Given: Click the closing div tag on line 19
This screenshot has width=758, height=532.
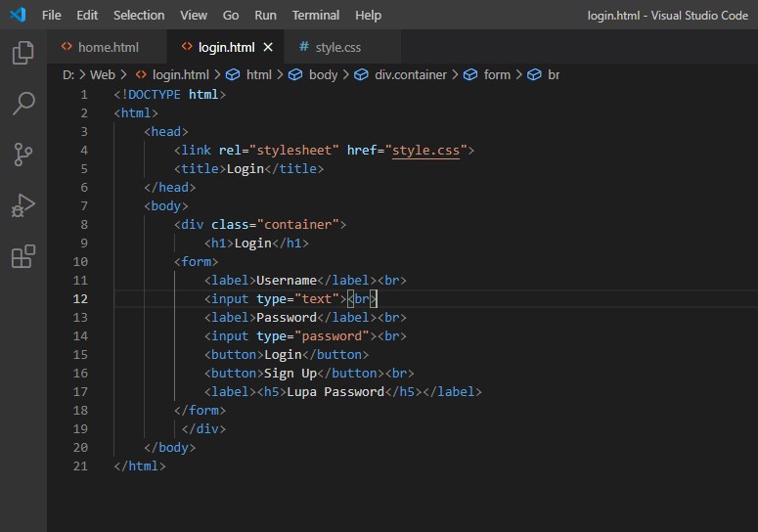Looking at the screenshot, I should coord(203,429).
